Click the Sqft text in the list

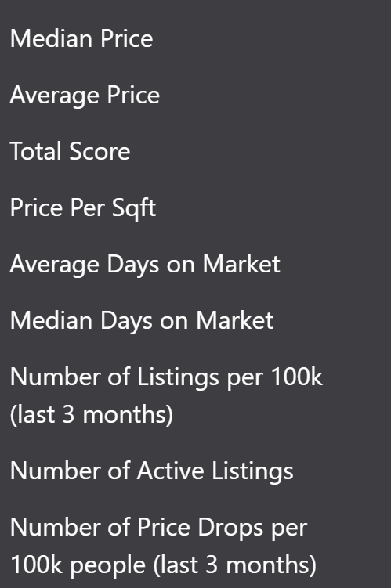[134, 208]
